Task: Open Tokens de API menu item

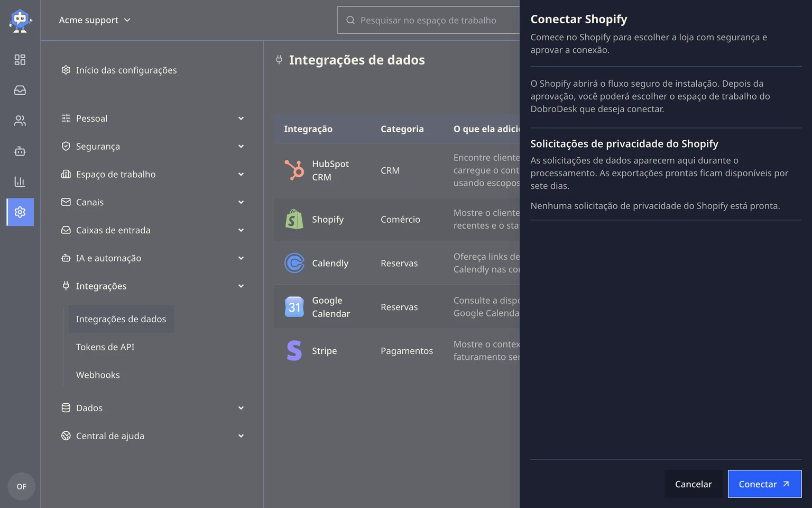Action: (x=105, y=347)
